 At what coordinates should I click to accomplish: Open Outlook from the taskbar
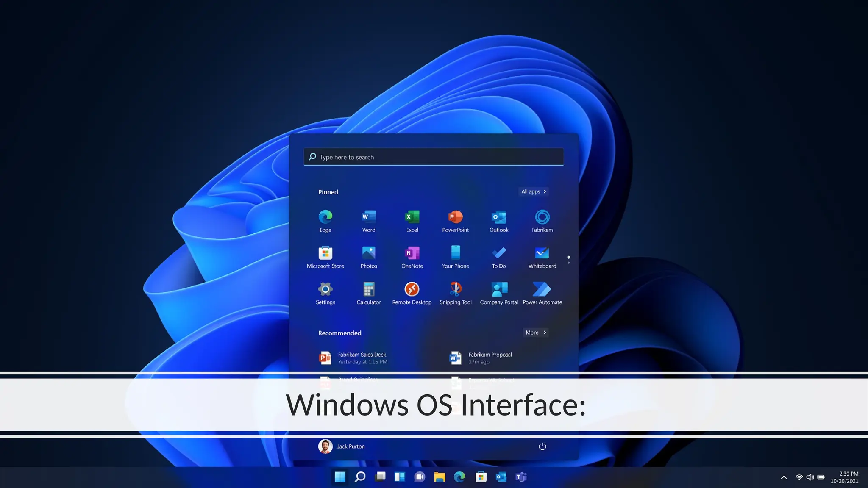(x=501, y=477)
